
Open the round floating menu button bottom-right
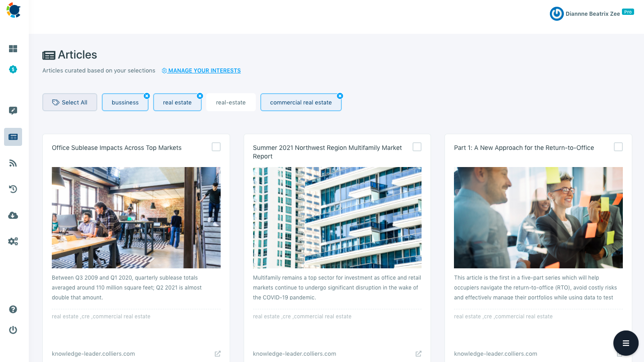626,343
